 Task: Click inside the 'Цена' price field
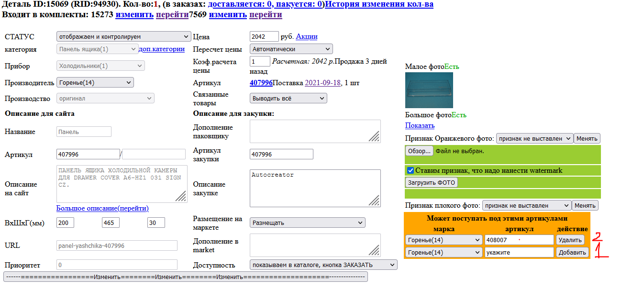pos(264,36)
